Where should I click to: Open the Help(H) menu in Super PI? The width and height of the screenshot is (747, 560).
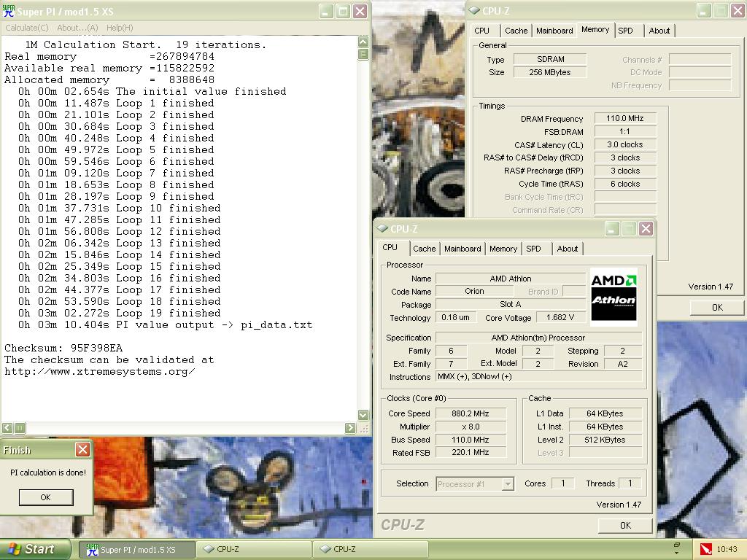(120, 28)
